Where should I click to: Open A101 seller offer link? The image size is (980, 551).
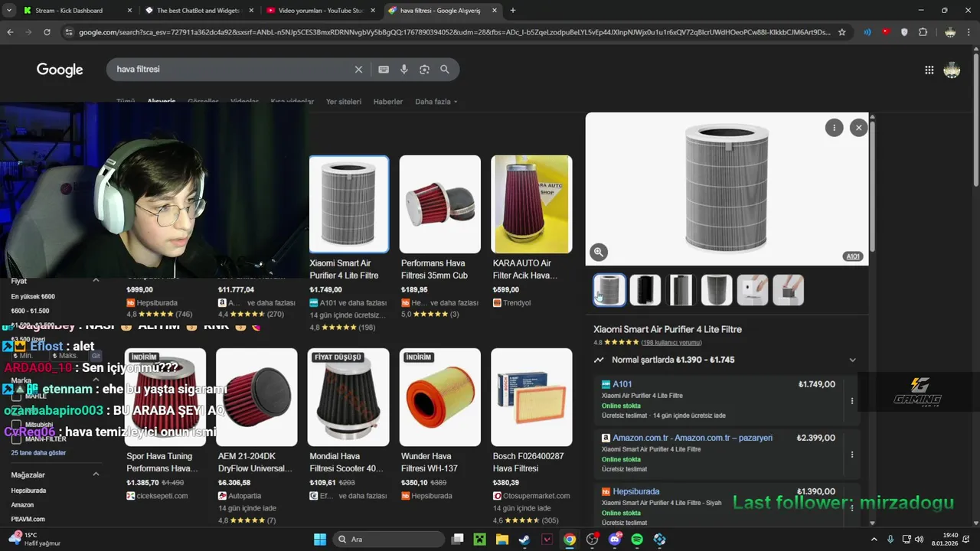point(622,384)
